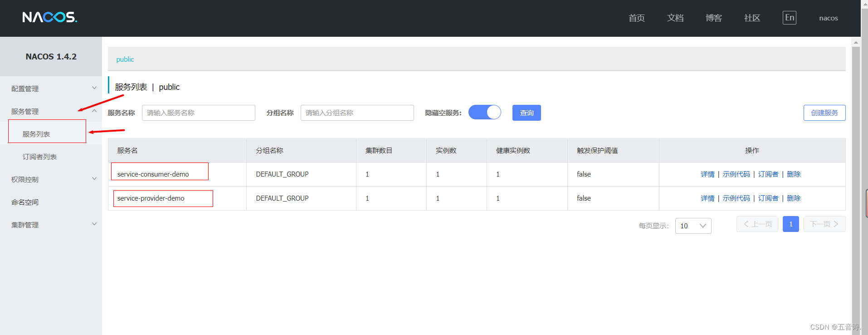Click DEFAULT_GROUP in the service-consumer-demo row

(282, 174)
